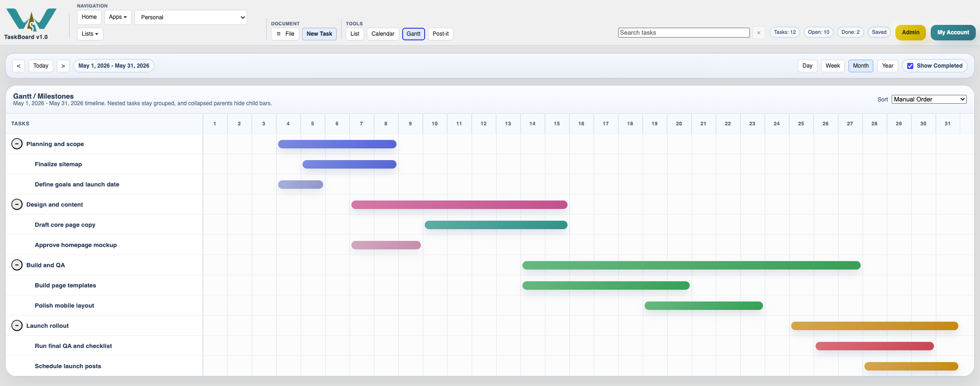Advance to next month with > arrow
The height and width of the screenshot is (386, 980).
pyautogui.click(x=63, y=66)
